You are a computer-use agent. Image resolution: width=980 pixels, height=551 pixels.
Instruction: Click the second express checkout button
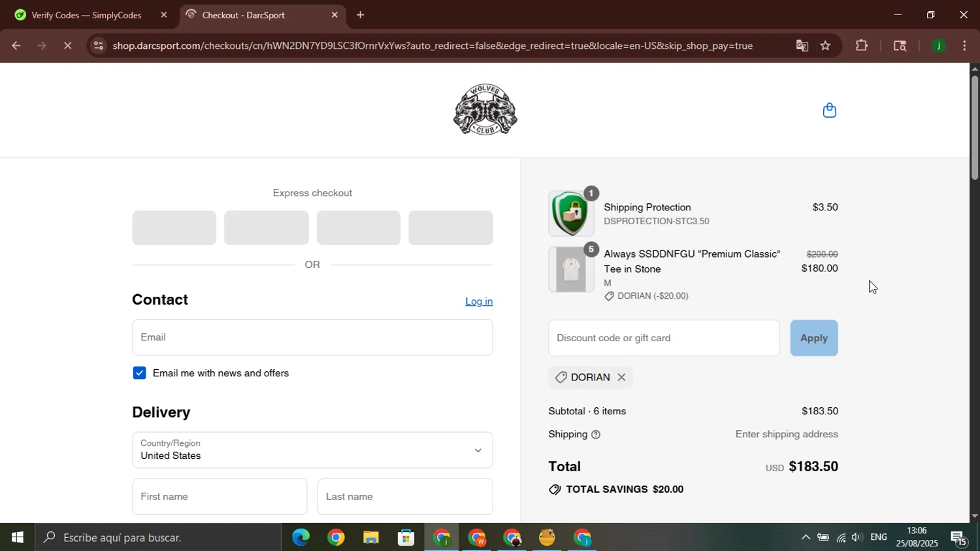pyautogui.click(x=267, y=228)
